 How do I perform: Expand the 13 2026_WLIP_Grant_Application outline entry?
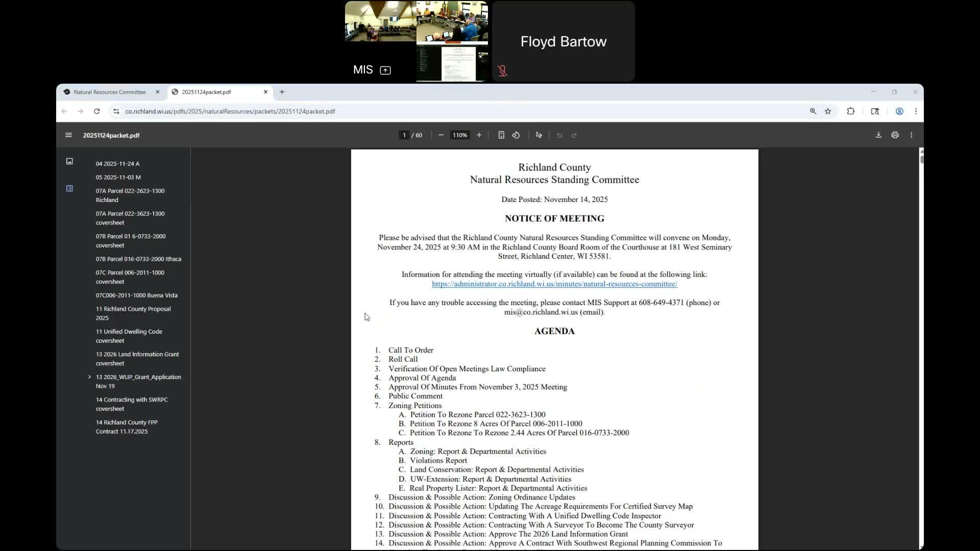[x=89, y=377]
